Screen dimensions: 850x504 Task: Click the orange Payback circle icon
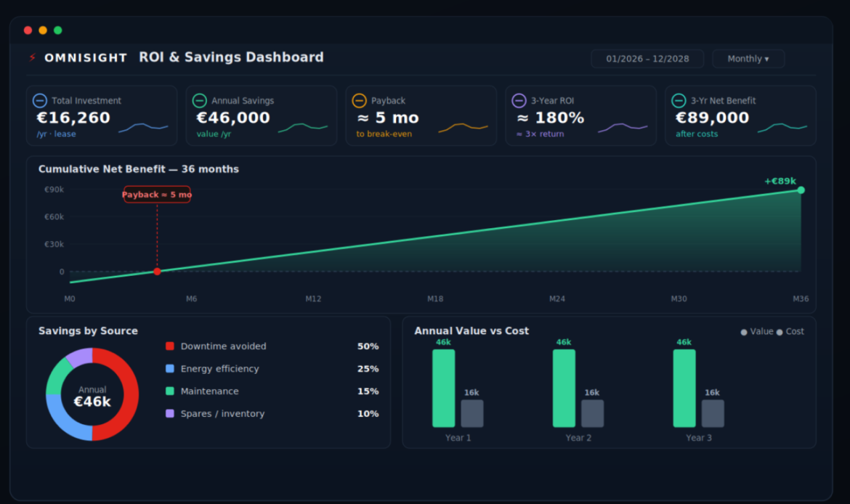click(360, 101)
